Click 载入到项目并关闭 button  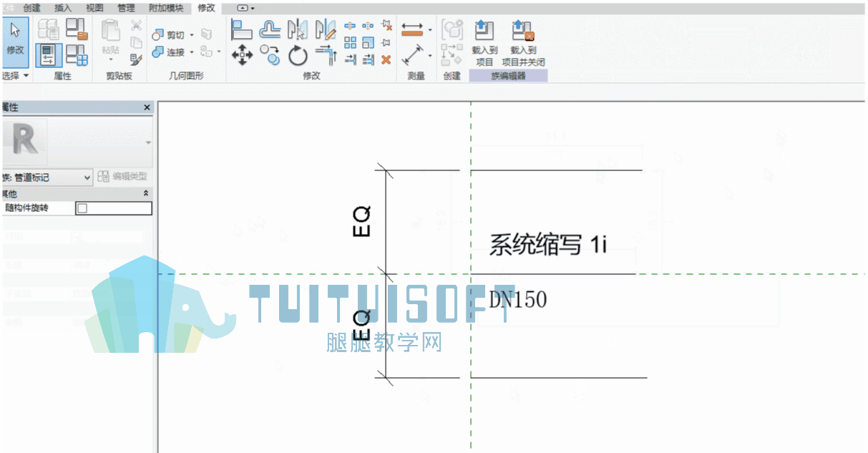tap(523, 43)
